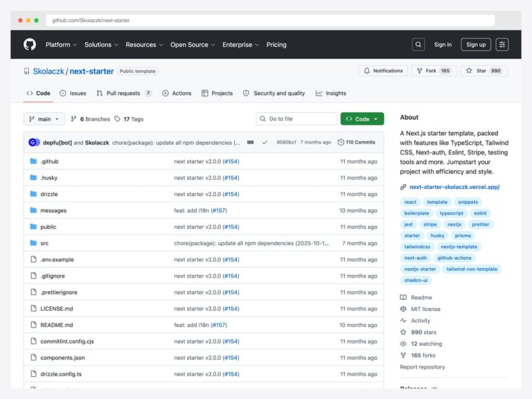Image resolution: width=532 pixels, height=399 pixels.
Task: Click the Sign up button
Action: point(476,44)
